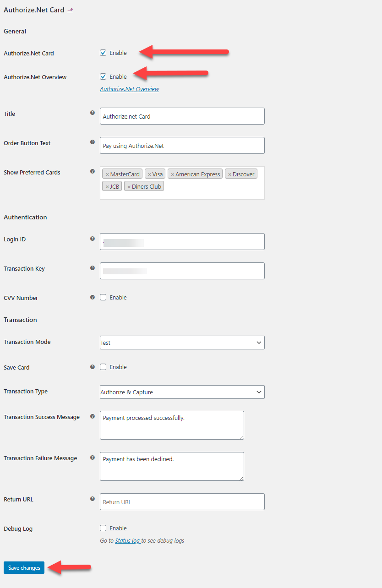Click the Save changes button
The image size is (382, 588).
(23, 567)
